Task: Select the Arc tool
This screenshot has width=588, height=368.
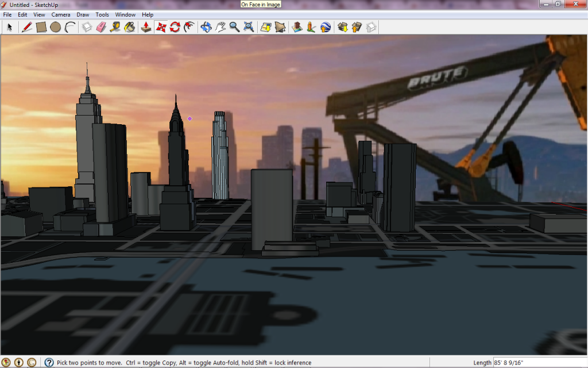Action: click(x=69, y=27)
